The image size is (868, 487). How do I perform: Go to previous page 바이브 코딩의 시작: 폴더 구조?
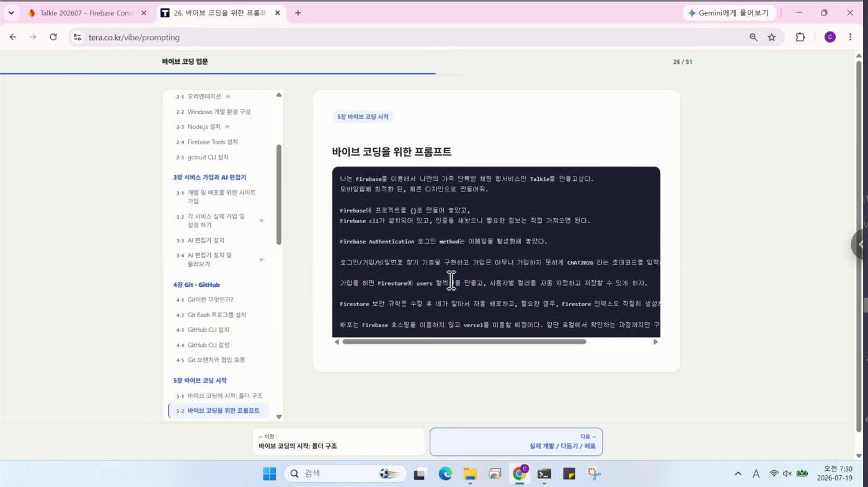339,442
